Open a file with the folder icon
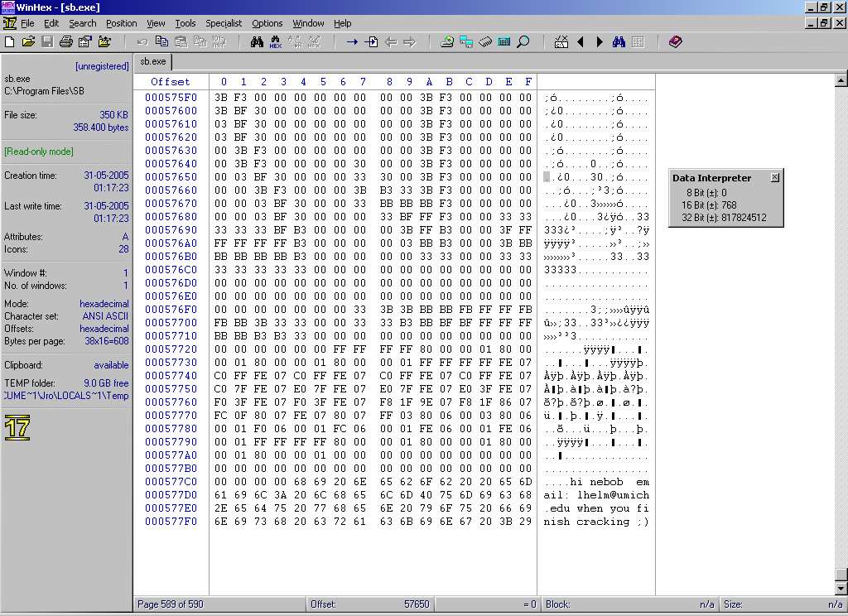The height and width of the screenshot is (616, 848). point(28,41)
